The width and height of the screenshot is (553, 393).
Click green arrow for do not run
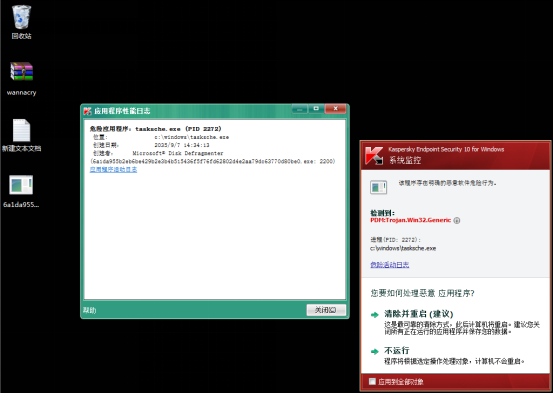tap(375, 351)
